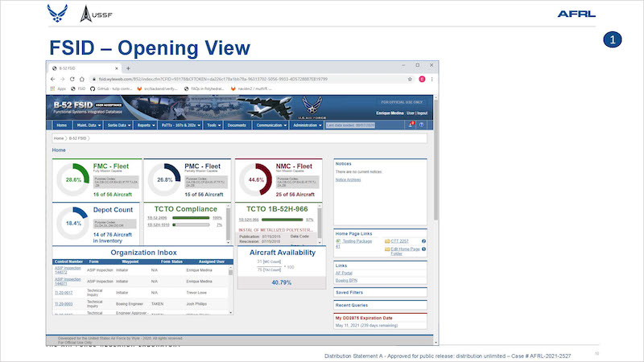
Task: Open the src/backend/verify bookmark
Action: [x=157, y=88]
